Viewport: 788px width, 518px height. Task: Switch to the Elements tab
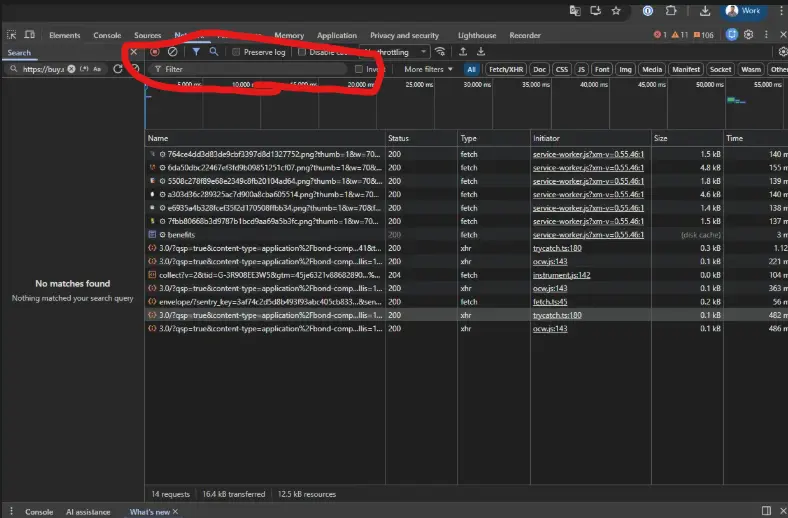[x=64, y=35]
